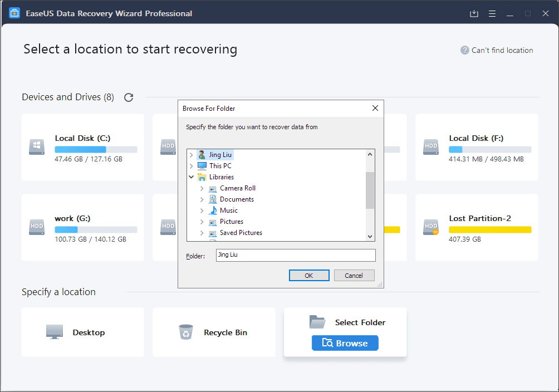559x392 pixels.
Task: Click the EaseUS app logo icon
Action: (x=14, y=13)
